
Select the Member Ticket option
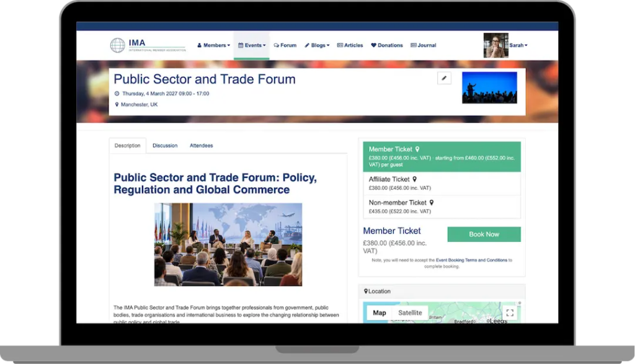[442, 157]
